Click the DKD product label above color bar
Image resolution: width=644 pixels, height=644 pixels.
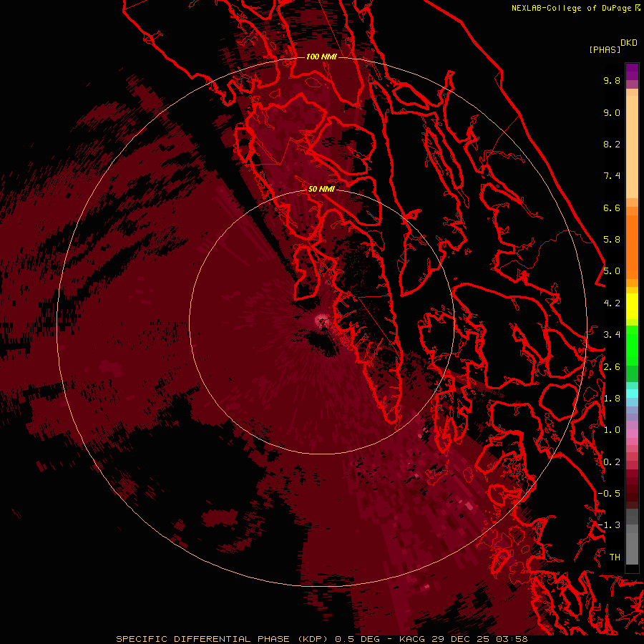pos(629,43)
